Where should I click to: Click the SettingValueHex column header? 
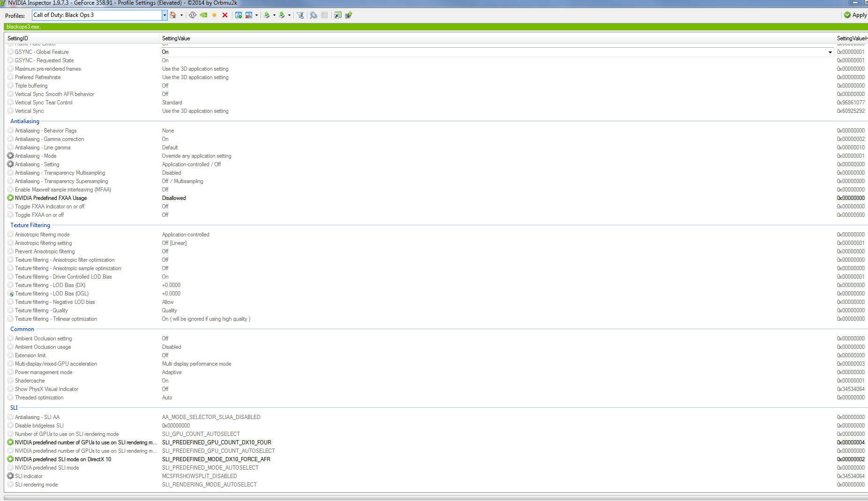tap(852, 38)
